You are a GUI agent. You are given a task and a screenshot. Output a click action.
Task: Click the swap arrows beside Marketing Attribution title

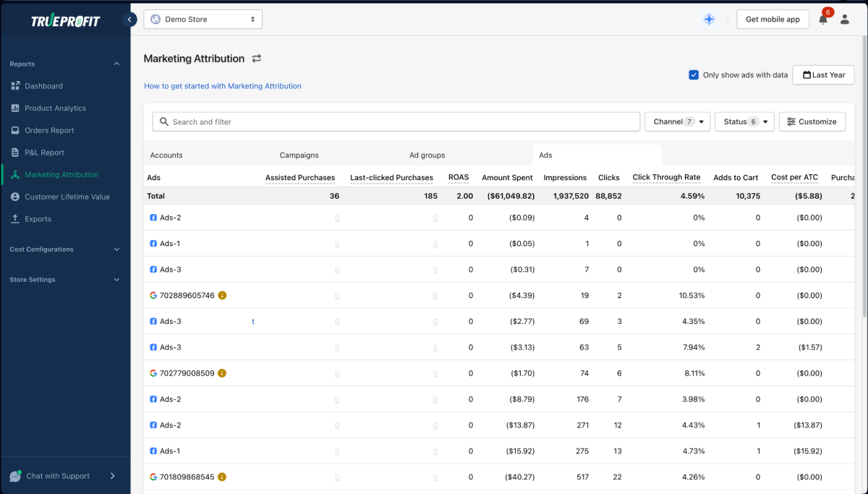(x=257, y=59)
